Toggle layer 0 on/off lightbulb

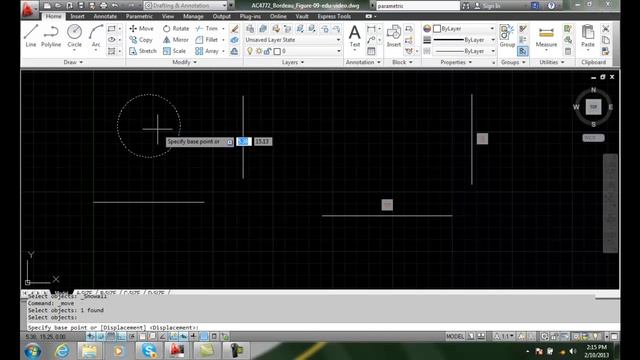(x=250, y=51)
